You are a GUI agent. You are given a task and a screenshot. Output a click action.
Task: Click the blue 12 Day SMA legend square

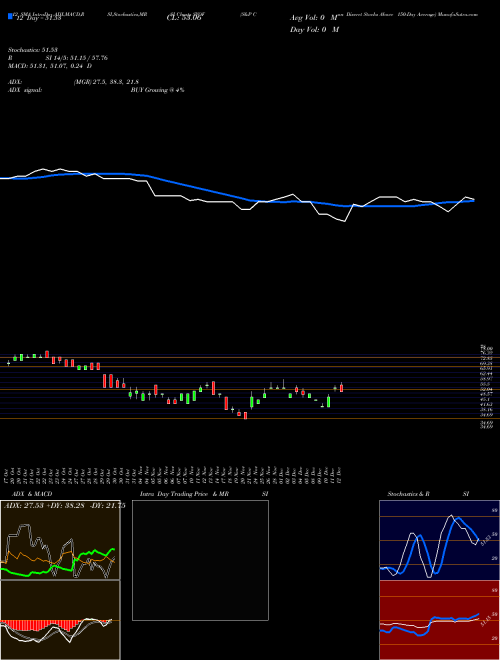pyautogui.click(x=10, y=17)
